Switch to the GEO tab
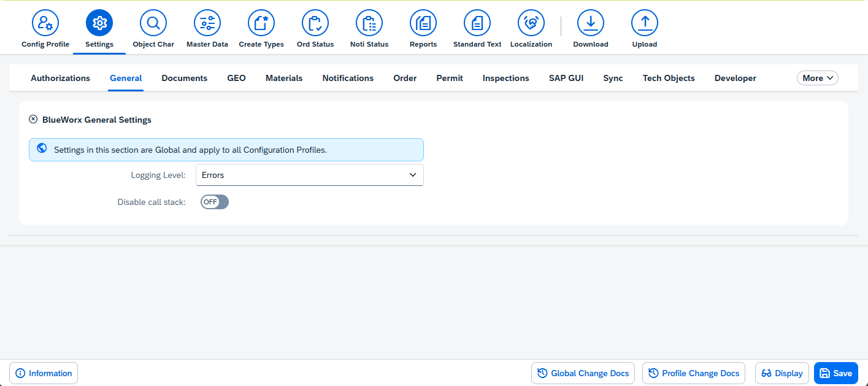Screen dimensions: 868x386 point(237,78)
